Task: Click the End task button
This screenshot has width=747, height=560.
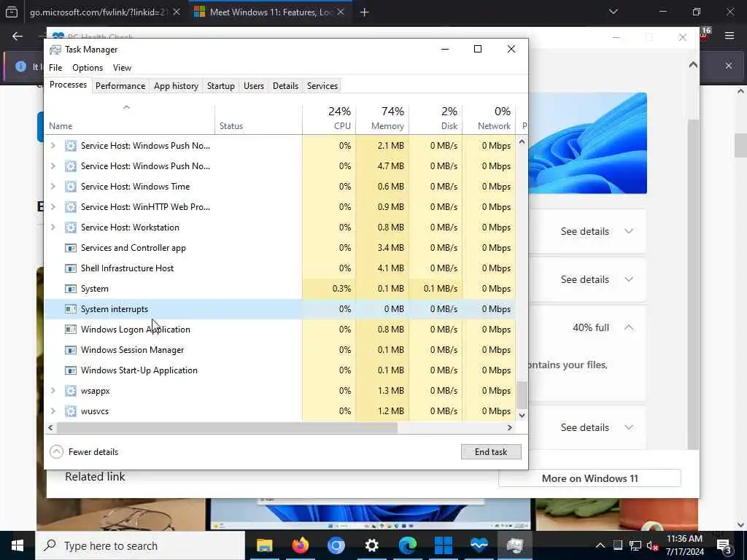Action: (491, 452)
